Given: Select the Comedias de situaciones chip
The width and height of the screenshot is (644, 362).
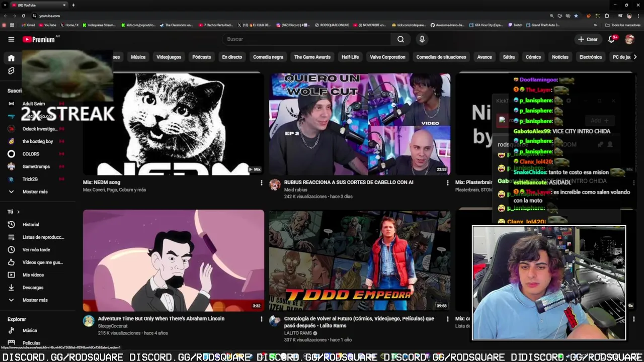Looking at the screenshot, I should point(441,57).
